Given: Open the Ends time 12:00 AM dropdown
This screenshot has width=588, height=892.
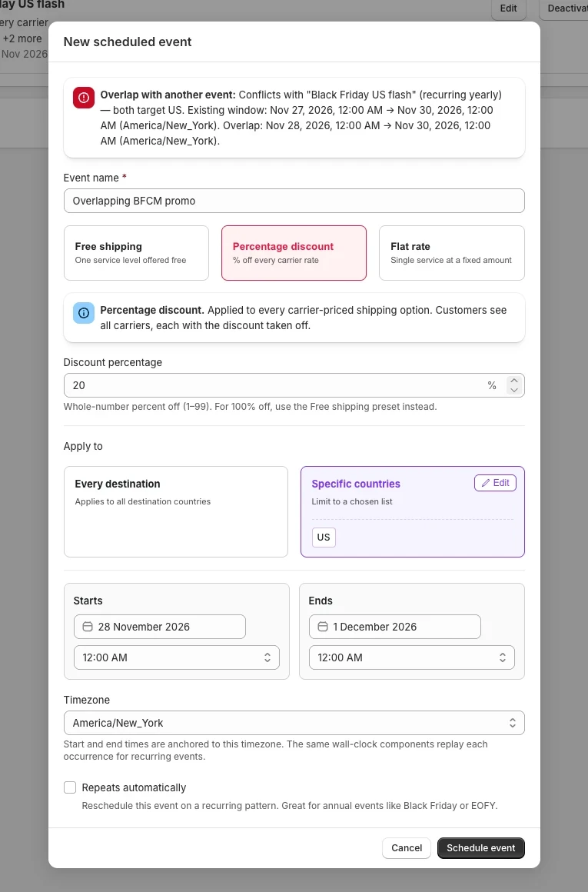Looking at the screenshot, I should point(412,657).
